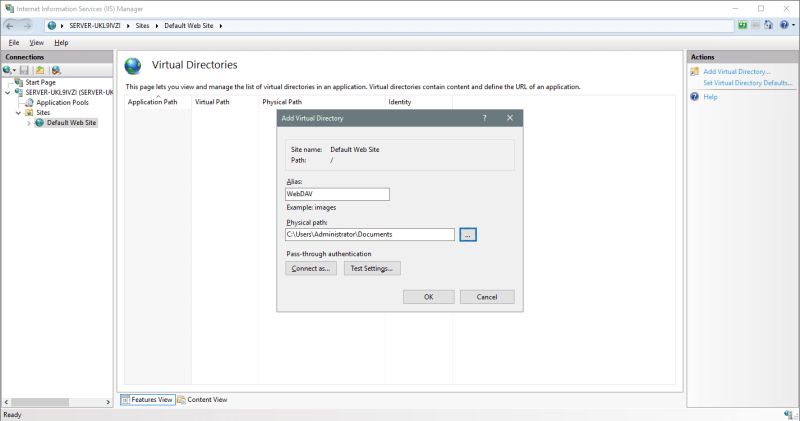Click the Virtual Directories globe icon

(133, 66)
